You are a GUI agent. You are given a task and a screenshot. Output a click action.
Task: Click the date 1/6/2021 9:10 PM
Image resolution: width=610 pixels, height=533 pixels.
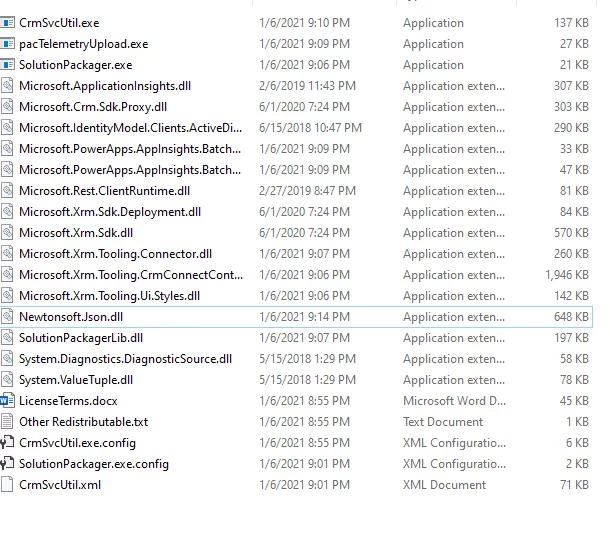(x=305, y=23)
